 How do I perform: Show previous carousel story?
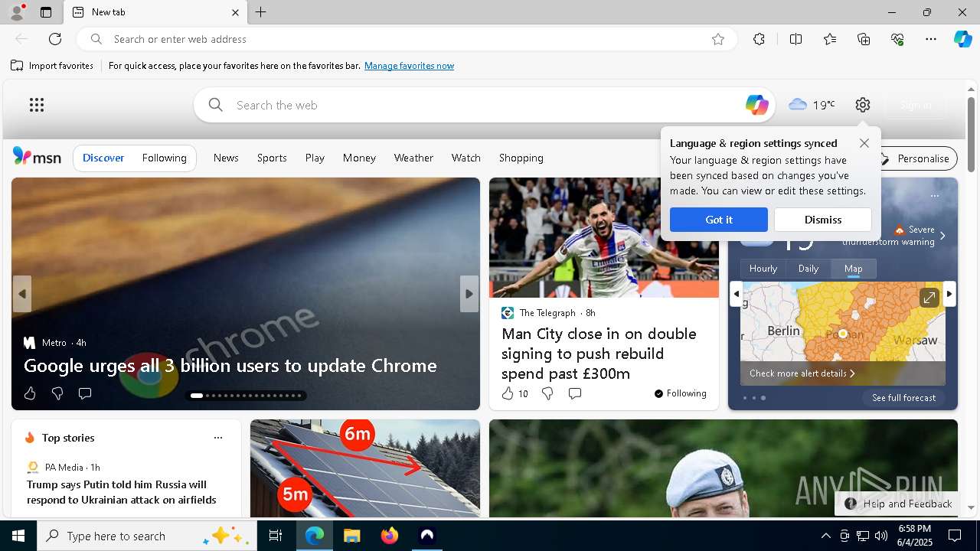22,294
